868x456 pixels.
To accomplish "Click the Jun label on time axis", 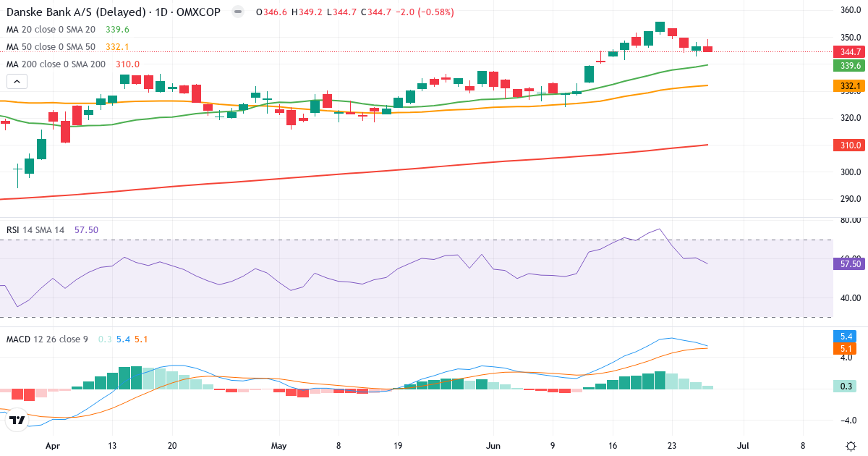I will [493, 447].
